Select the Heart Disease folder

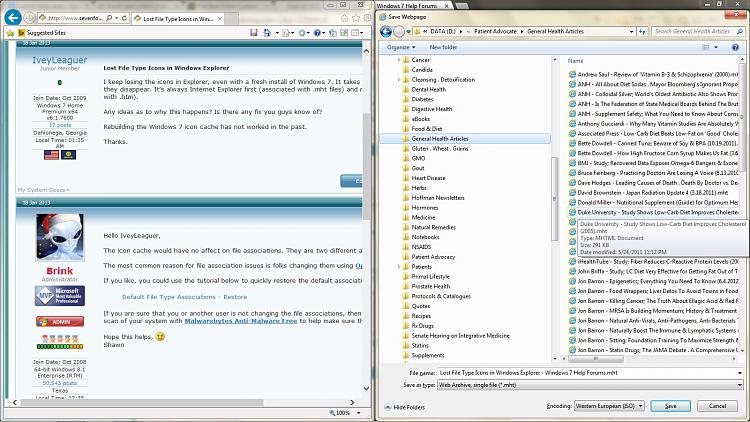(428, 178)
